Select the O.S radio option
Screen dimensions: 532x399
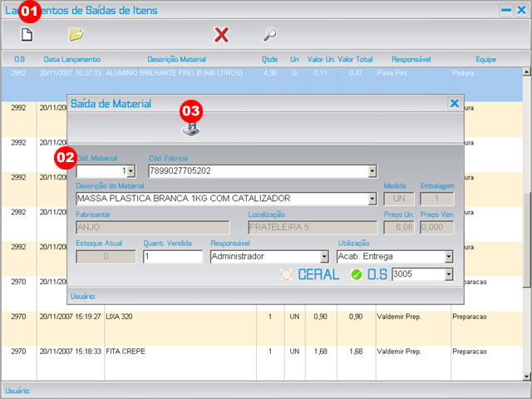[357, 274]
